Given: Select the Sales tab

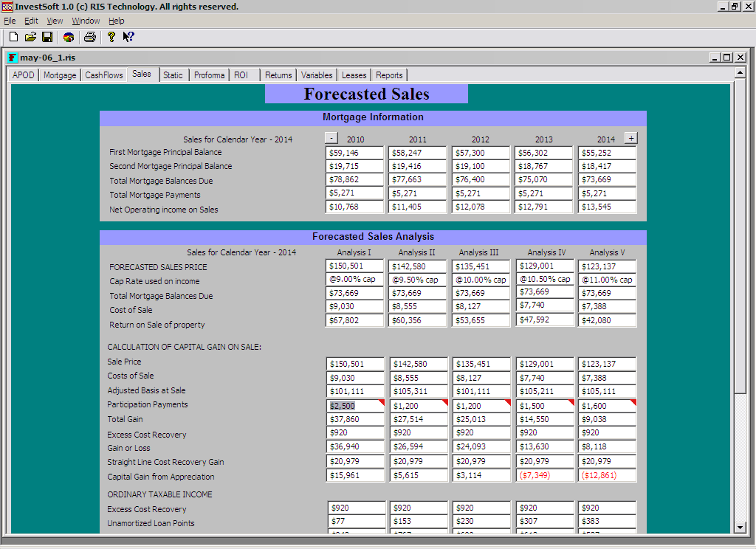Looking at the screenshot, I should coord(142,75).
